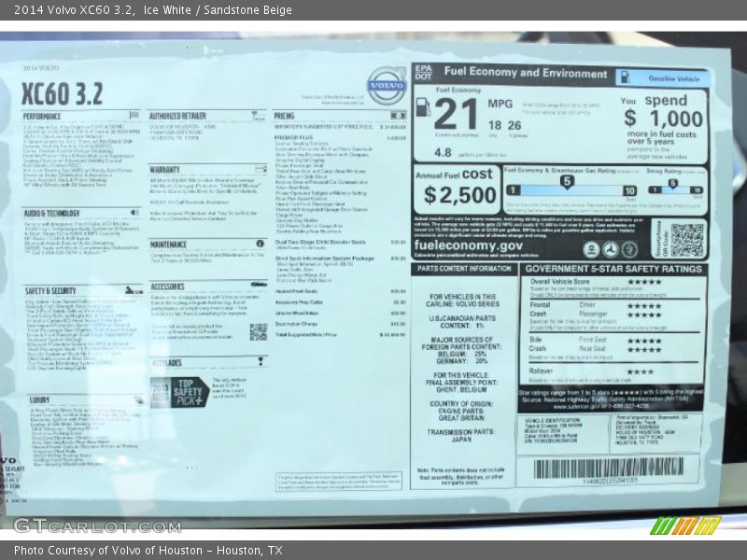747x560 pixels.
Task: Click the 5 marker on Smog Rating bar
Action: coord(672,183)
